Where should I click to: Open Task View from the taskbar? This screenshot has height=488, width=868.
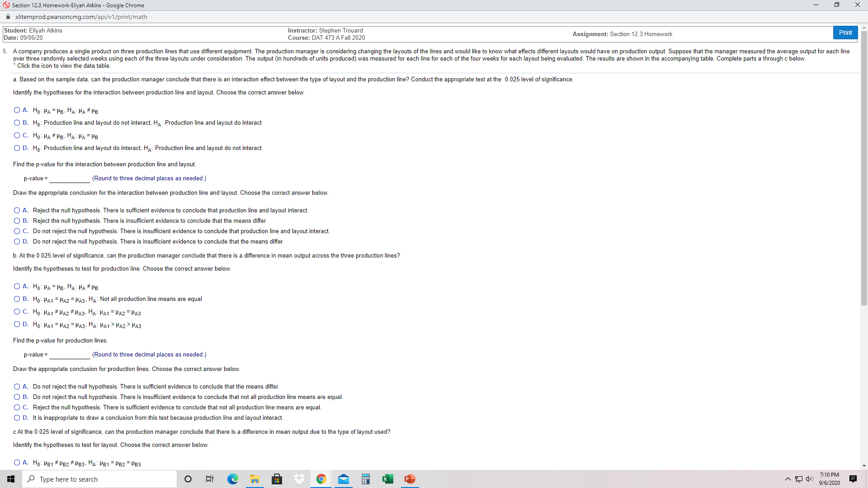coord(209,479)
